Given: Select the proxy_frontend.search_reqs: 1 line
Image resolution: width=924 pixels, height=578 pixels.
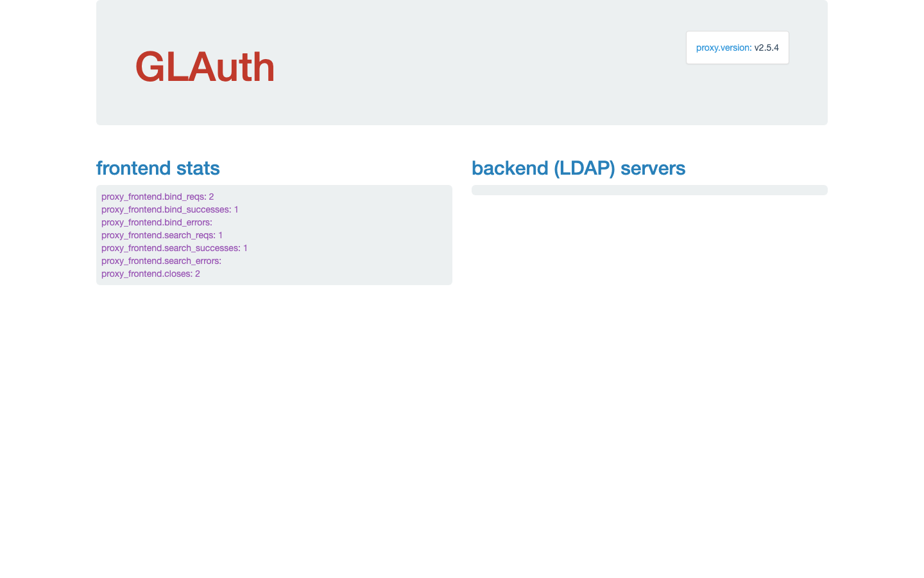Looking at the screenshot, I should point(162,235).
